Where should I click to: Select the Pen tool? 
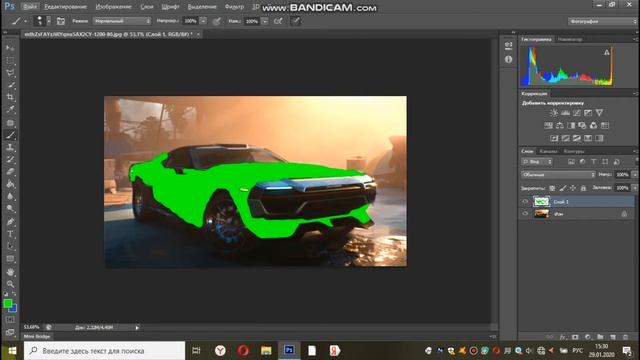point(10,222)
